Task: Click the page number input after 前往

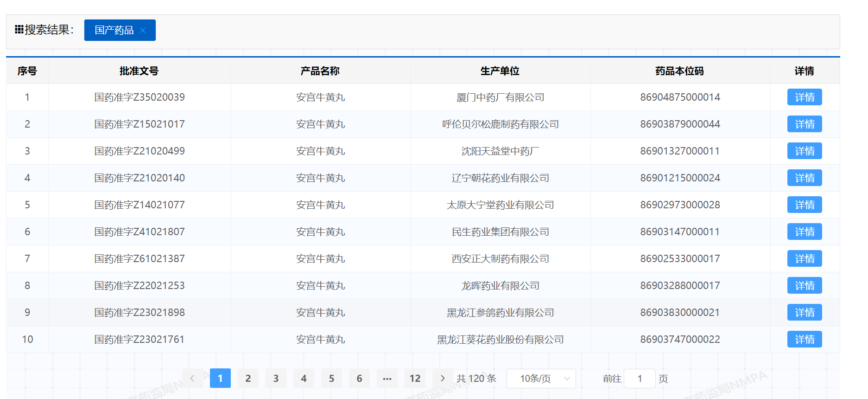Action: click(x=640, y=378)
